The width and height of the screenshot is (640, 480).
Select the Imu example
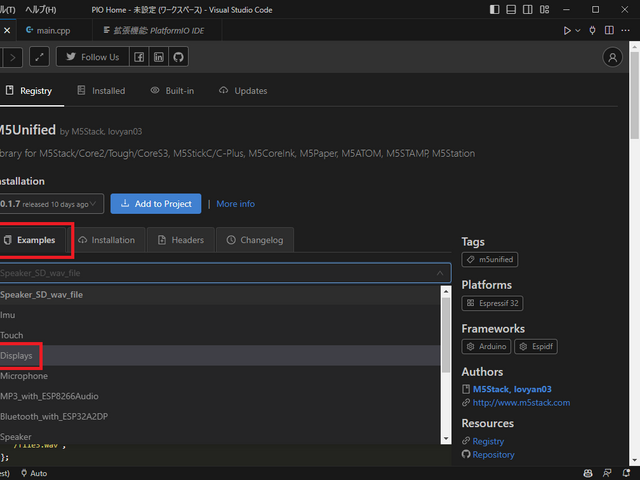[x=220, y=315]
